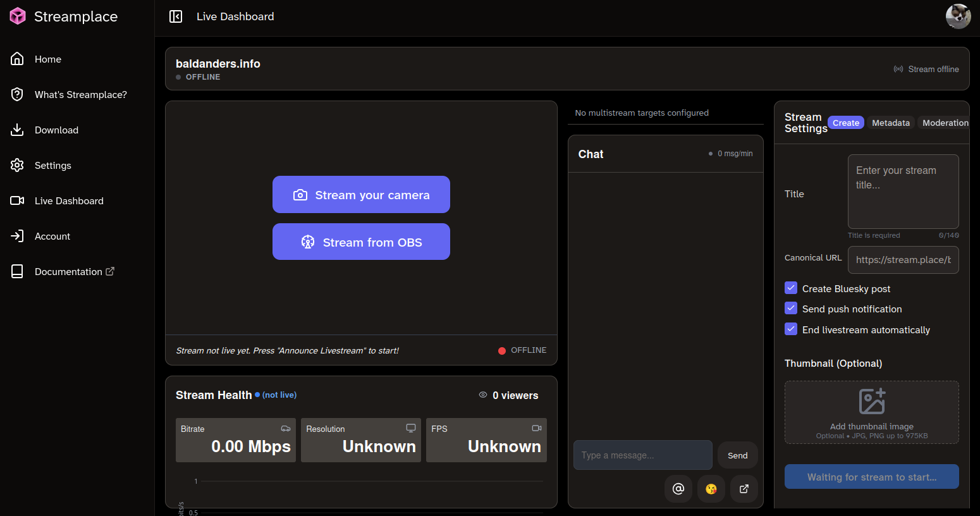Open the Download section via its icon
980x516 pixels.
(17, 130)
